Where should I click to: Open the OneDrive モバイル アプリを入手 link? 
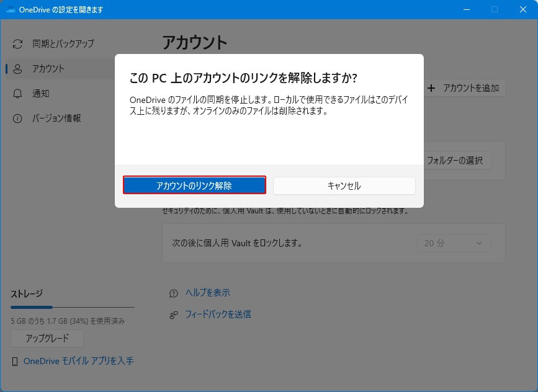pyautogui.click(x=78, y=361)
